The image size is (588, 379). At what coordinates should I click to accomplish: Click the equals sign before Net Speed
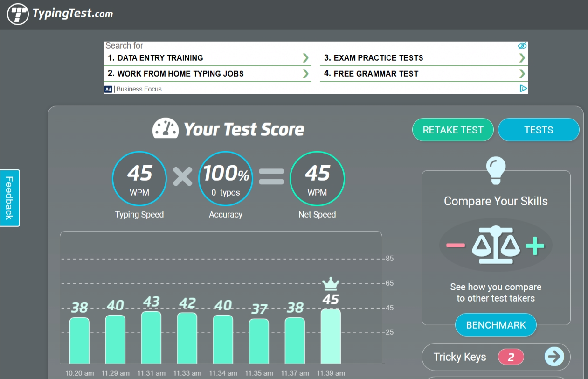(x=271, y=176)
